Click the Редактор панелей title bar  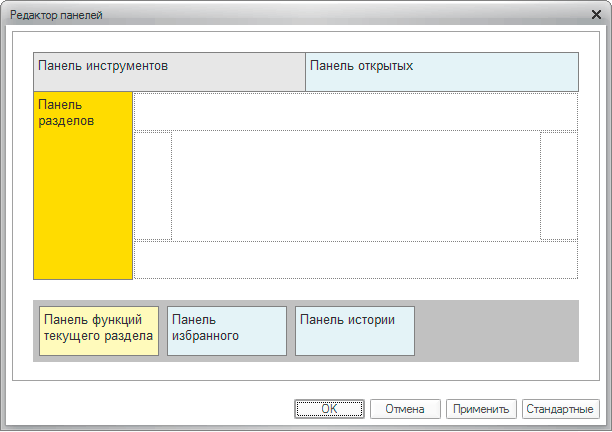coord(300,16)
